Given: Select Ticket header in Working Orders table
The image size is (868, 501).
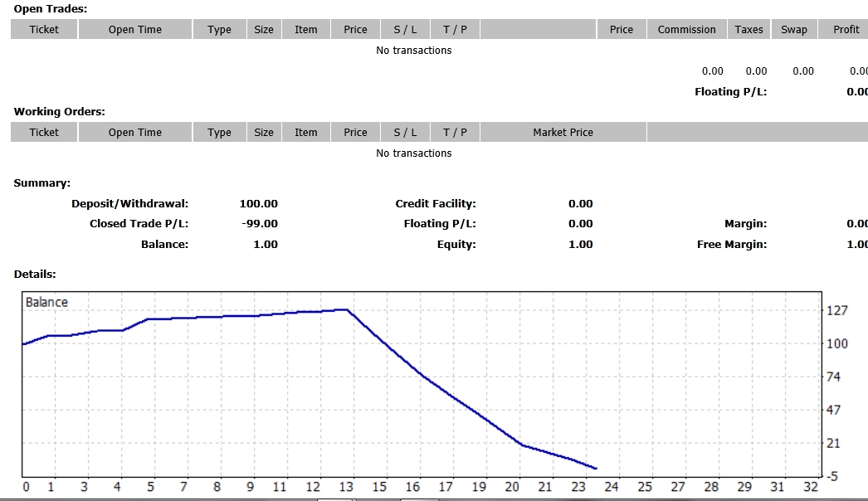Looking at the screenshot, I should [x=44, y=133].
